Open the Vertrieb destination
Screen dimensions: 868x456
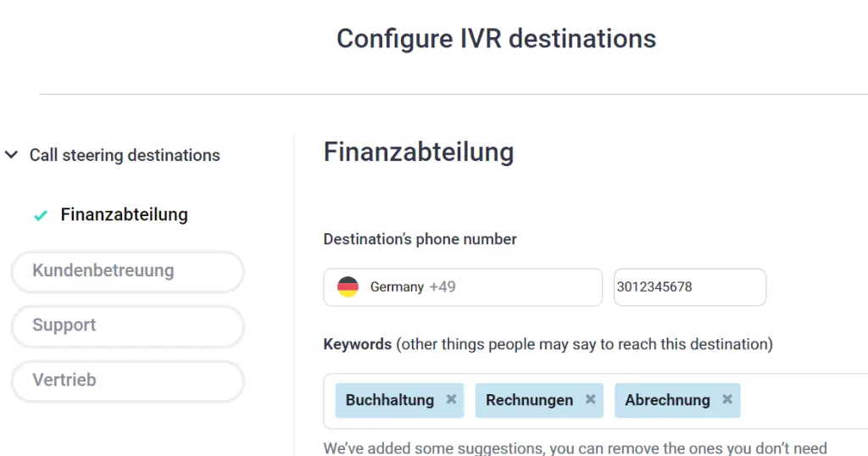pyautogui.click(x=127, y=381)
